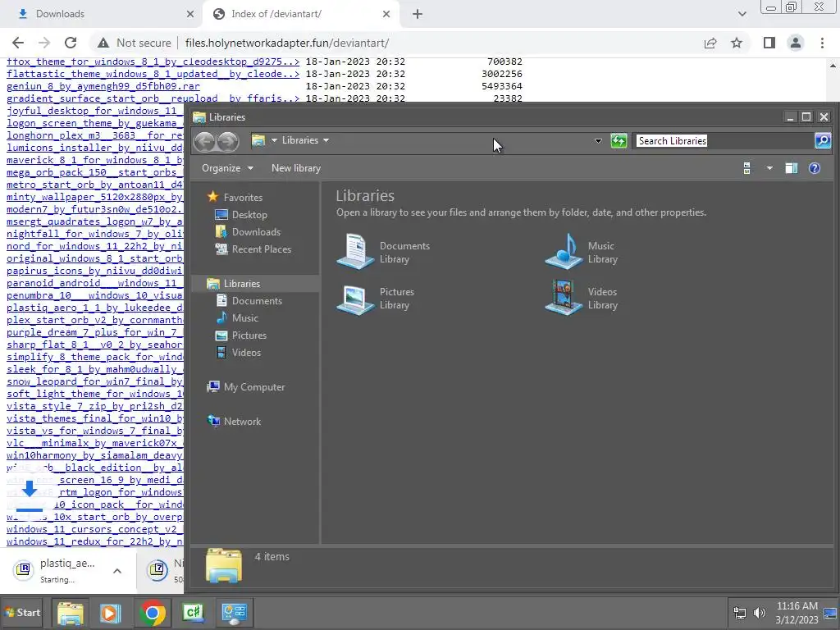Click the Explorer Forward navigation arrow
Viewport: 840px width, 630px height.
tap(228, 141)
